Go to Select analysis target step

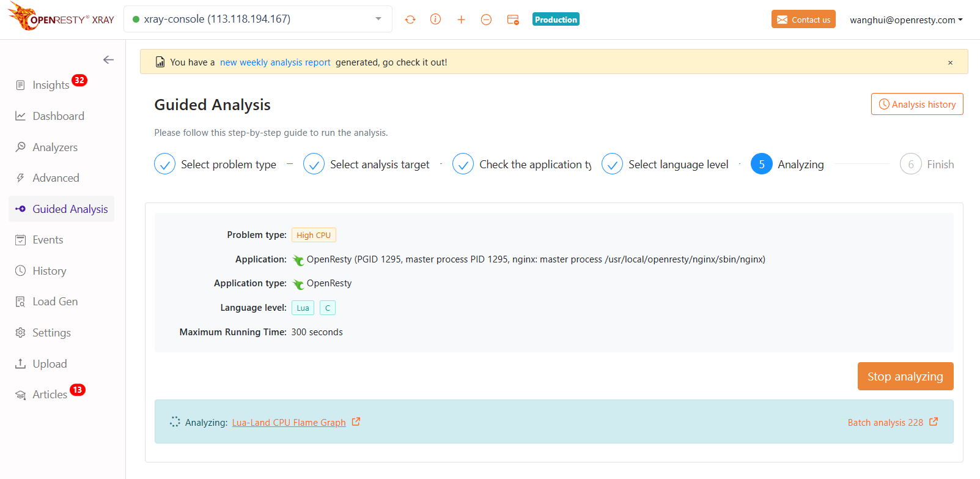(x=367, y=164)
